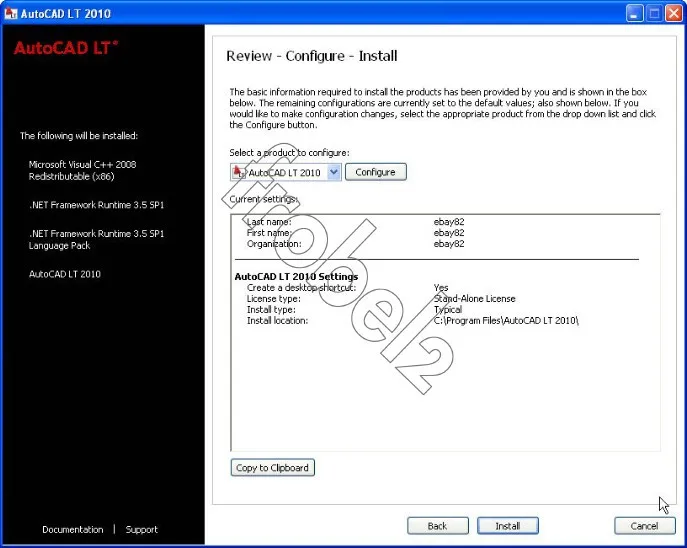Viewport: 687px width, 548px height.
Task: Select 'Microsoft Visual C++ 2008 Redistributable' item
Action: [82, 170]
